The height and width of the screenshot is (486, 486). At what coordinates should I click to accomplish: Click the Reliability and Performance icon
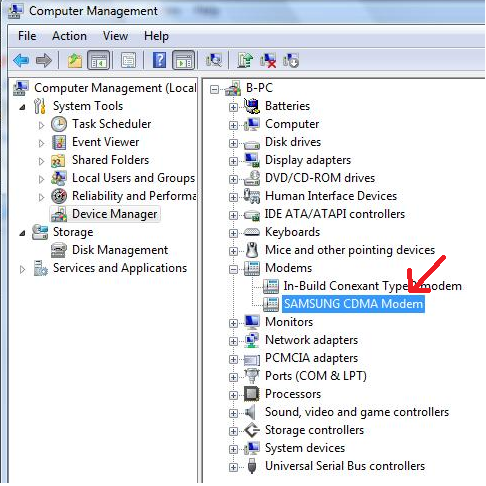(59, 196)
